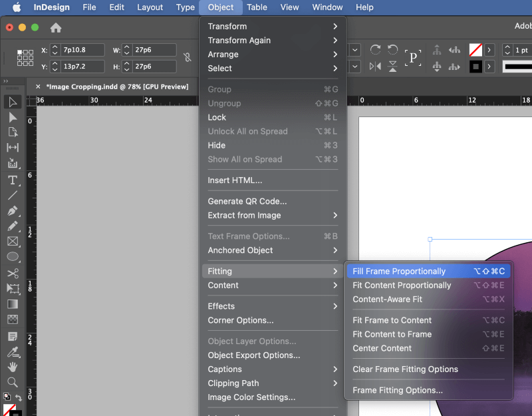Click the Y position field 13p7.2
532x416 pixels.
tap(82, 66)
